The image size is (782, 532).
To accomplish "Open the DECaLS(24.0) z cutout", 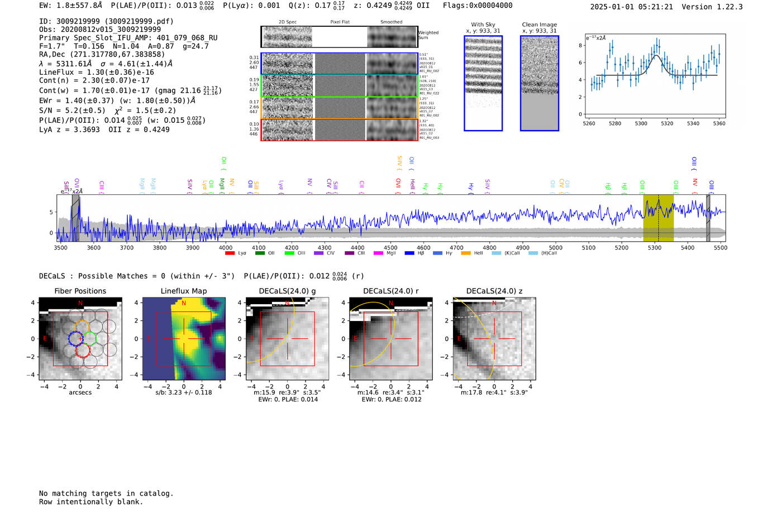I will tap(494, 338).
